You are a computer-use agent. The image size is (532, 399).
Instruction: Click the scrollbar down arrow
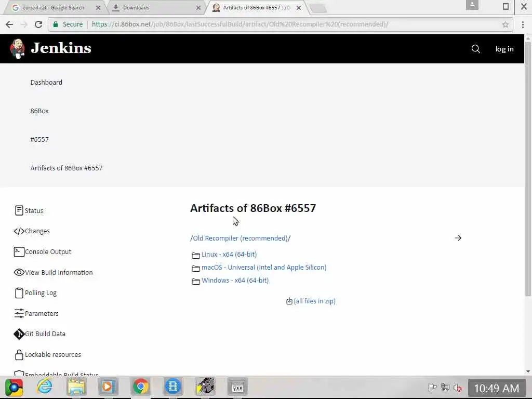click(528, 371)
